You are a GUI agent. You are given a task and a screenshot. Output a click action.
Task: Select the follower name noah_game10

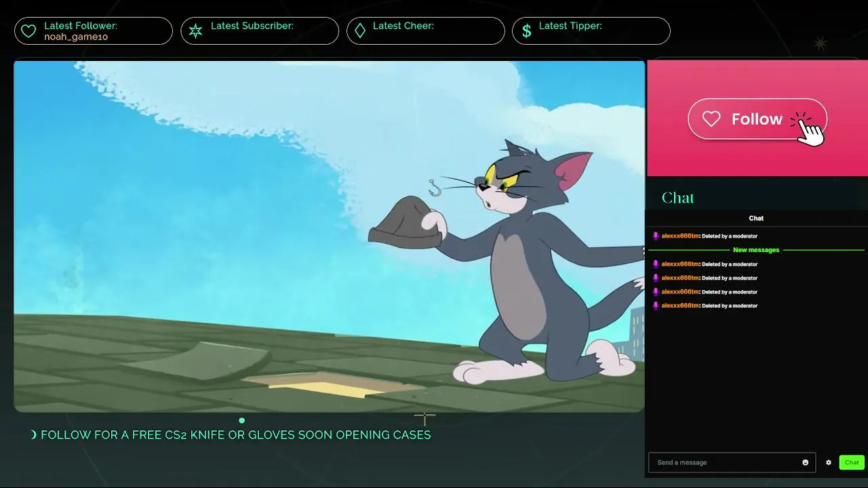tap(76, 37)
